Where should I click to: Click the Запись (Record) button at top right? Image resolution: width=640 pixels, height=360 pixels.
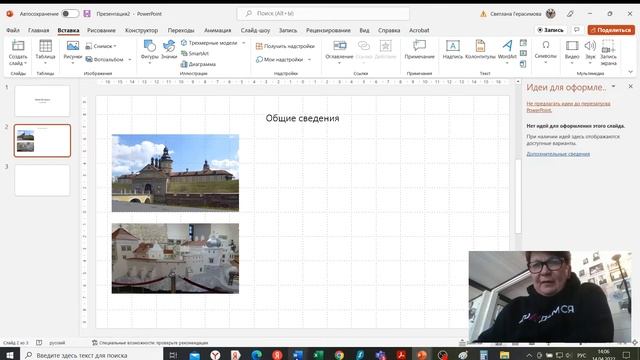pyautogui.click(x=550, y=30)
